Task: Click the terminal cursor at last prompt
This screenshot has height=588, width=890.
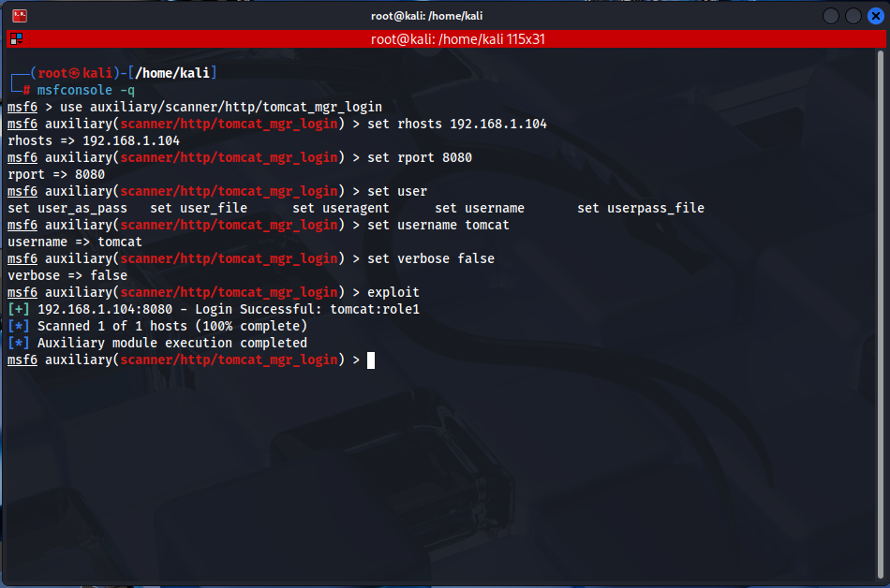Action: pyautogui.click(x=371, y=360)
